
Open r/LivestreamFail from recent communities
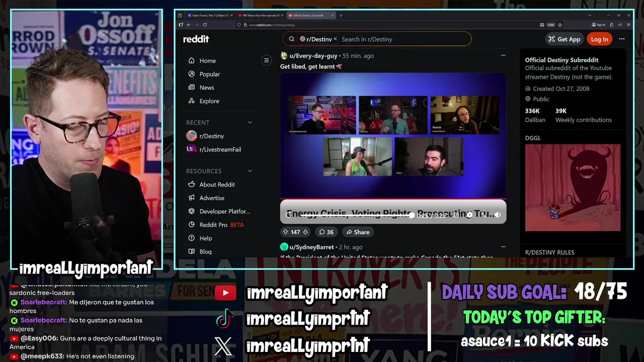[214, 149]
